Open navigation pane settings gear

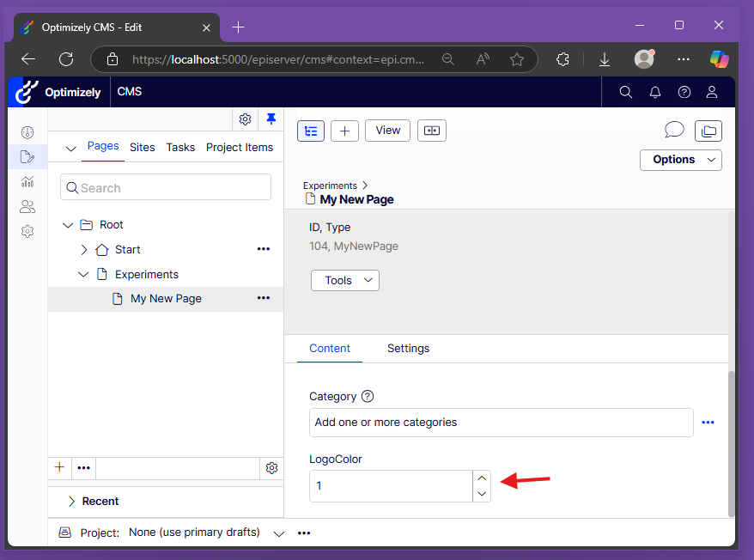pyautogui.click(x=246, y=119)
